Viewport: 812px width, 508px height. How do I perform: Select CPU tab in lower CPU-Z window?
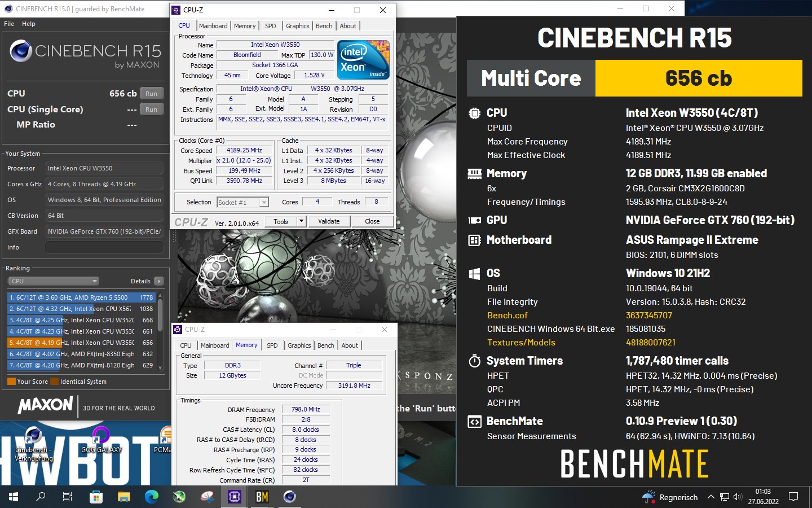tap(186, 345)
